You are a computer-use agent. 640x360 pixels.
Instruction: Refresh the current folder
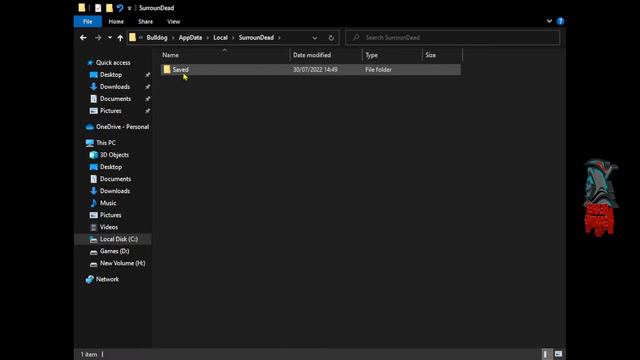click(x=331, y=38)
